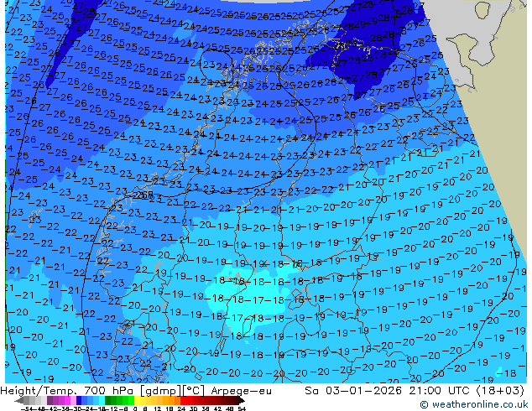
Task: Click the right arrow end of color legend
Action: [x=242, y=401]
